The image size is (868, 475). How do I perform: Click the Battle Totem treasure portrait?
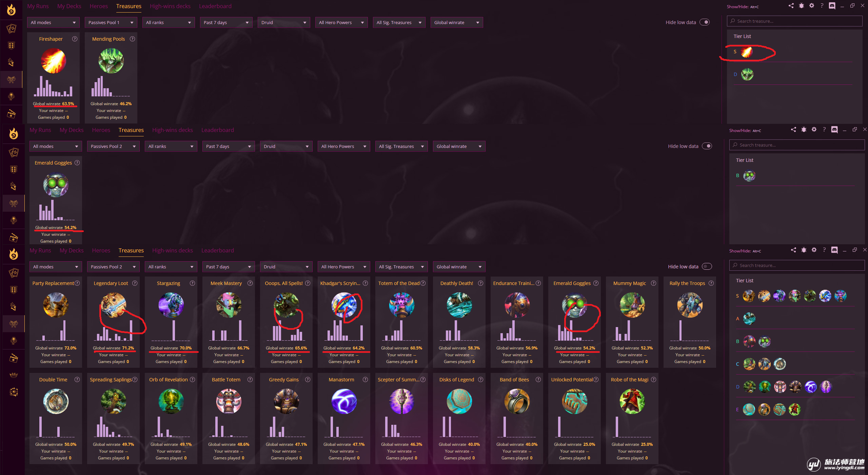229,401
